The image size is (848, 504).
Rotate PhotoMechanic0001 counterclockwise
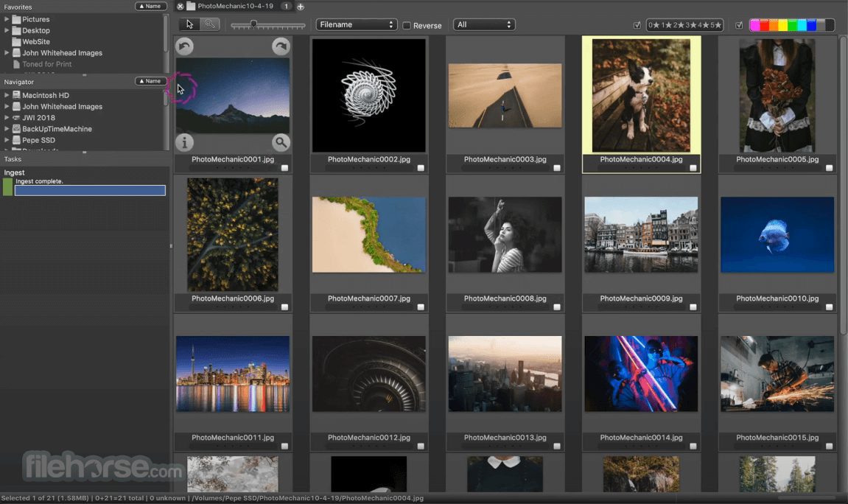(184, 46)
